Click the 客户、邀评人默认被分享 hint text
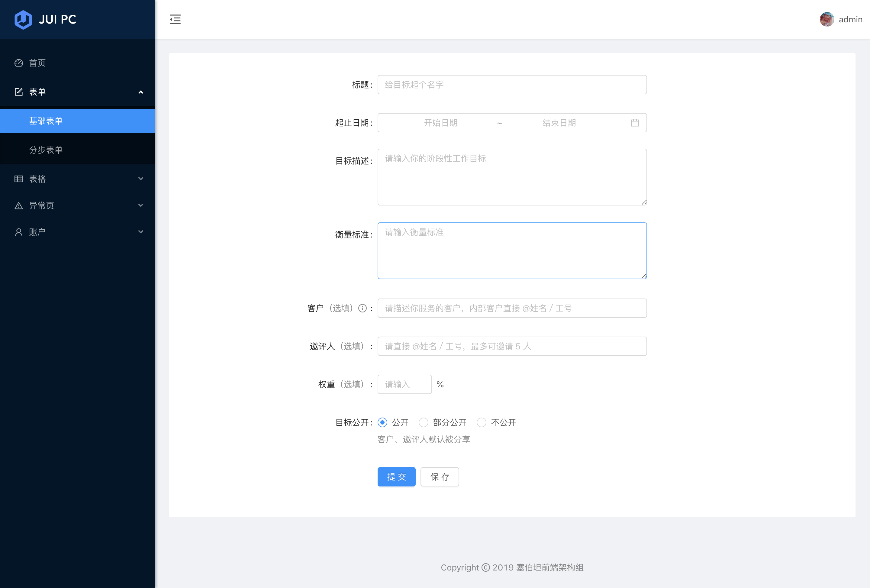Viewport: 870px width, 588px height. [424, 440]
